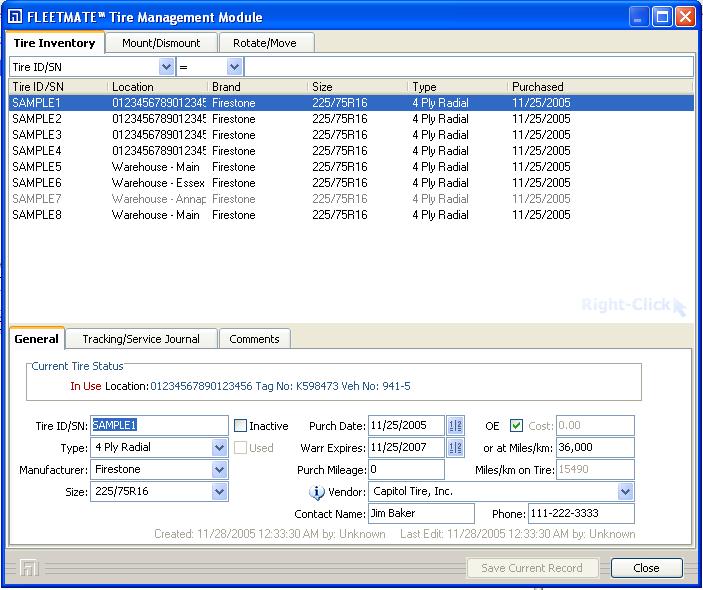
Task: Open the Tracking/Service Journal tab
Action: pyautogui.click(x=141, y=339)
